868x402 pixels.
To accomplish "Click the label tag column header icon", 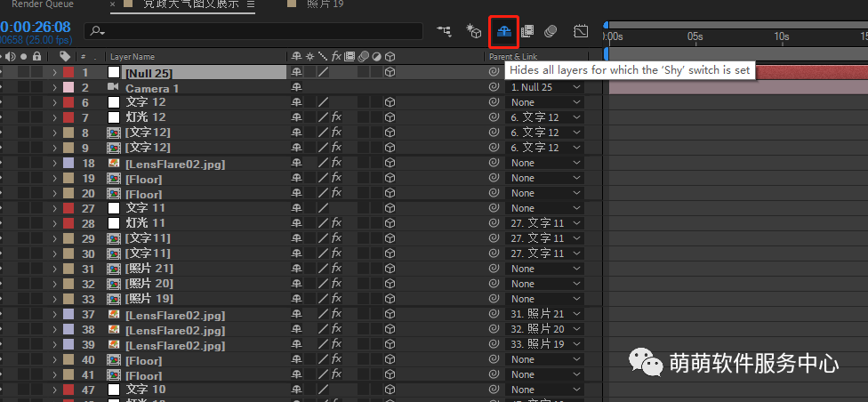I will tap(65, 57).
